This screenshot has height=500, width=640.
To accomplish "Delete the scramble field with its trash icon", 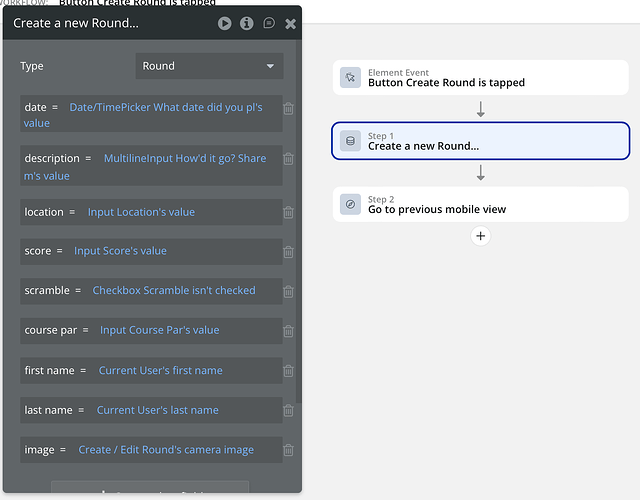I will click(288, 291).
